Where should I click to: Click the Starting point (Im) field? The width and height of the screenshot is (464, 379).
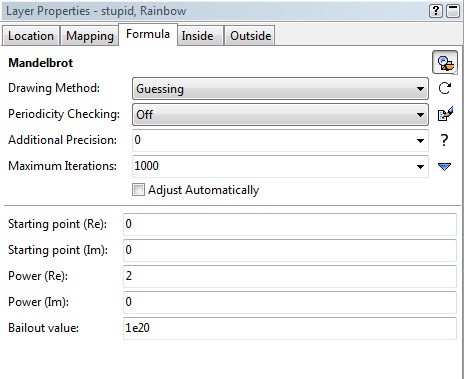tap(290, 250)
